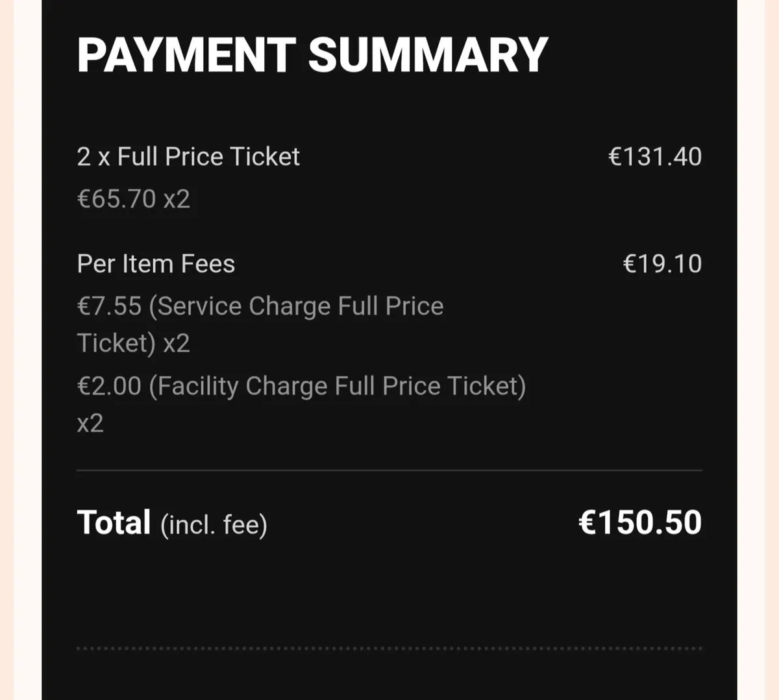779x700 pixels.
Task: Click the €131.40 ticket subtotal
Action: (655, 156)
